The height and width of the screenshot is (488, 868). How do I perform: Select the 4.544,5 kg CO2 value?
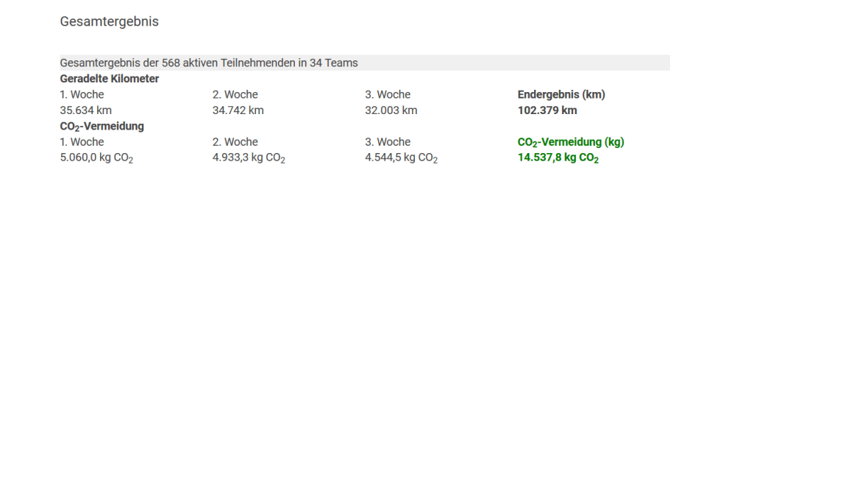point(401,158)
